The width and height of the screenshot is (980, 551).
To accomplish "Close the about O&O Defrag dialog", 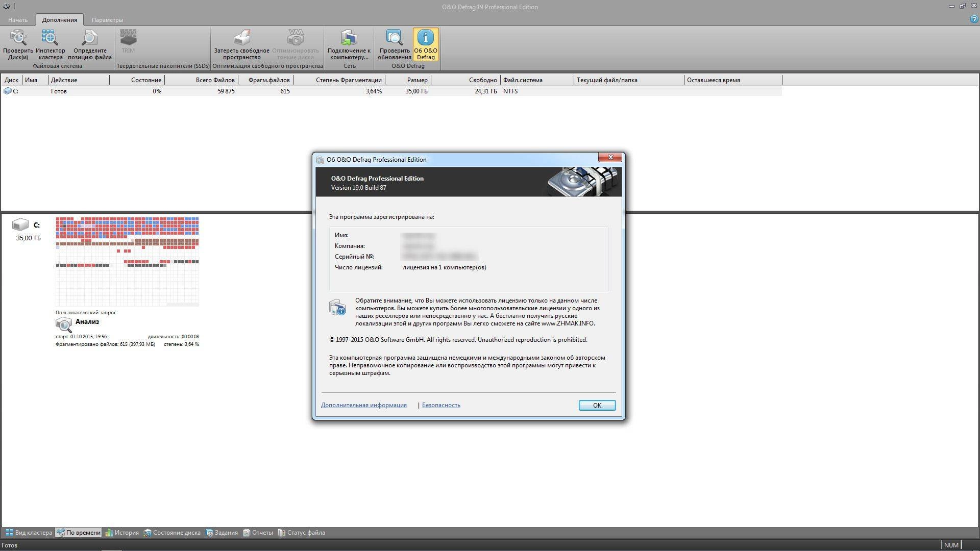I will pos(610,157).
